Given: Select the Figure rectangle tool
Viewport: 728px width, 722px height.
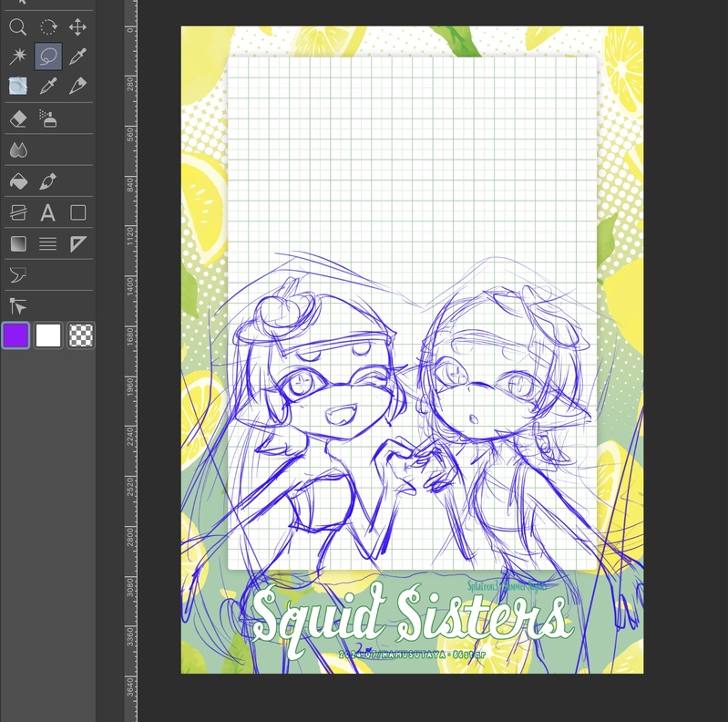Looking at the screenshot, I should pyautogui.click(x=77, y=212).
